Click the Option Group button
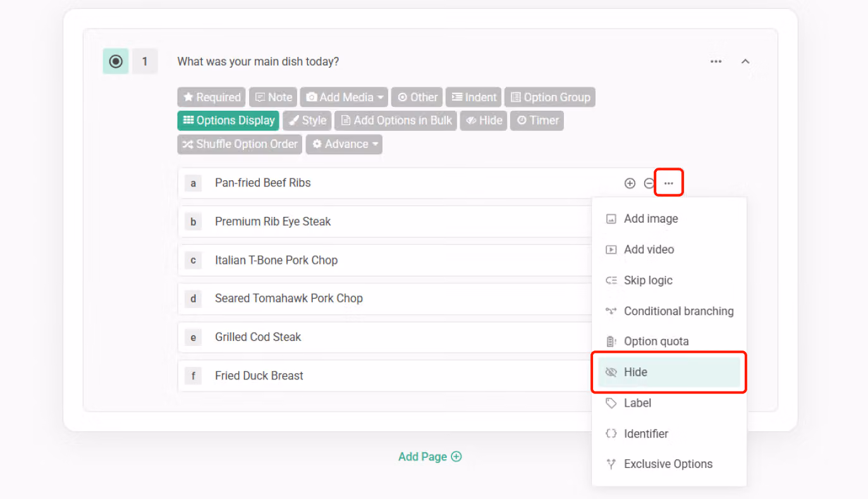Viewport: 868px width, 499px height. pyautogui.click(x=550, y=97)
